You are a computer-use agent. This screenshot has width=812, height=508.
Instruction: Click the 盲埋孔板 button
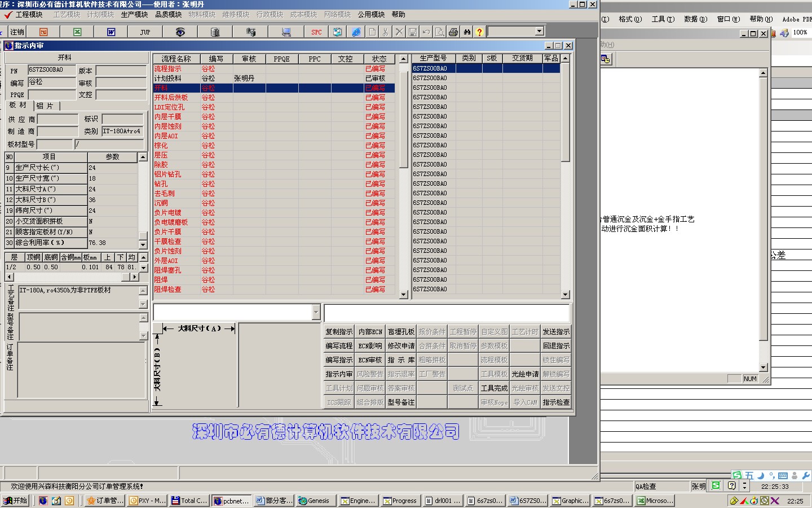[x=401, y=332]
